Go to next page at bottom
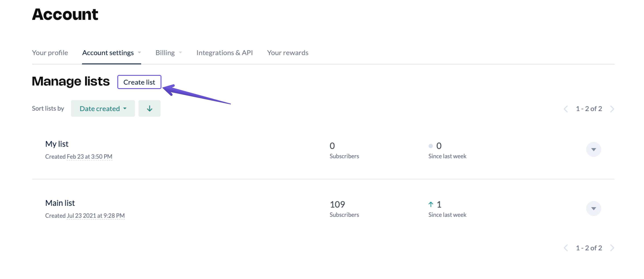 click(612, 248)
